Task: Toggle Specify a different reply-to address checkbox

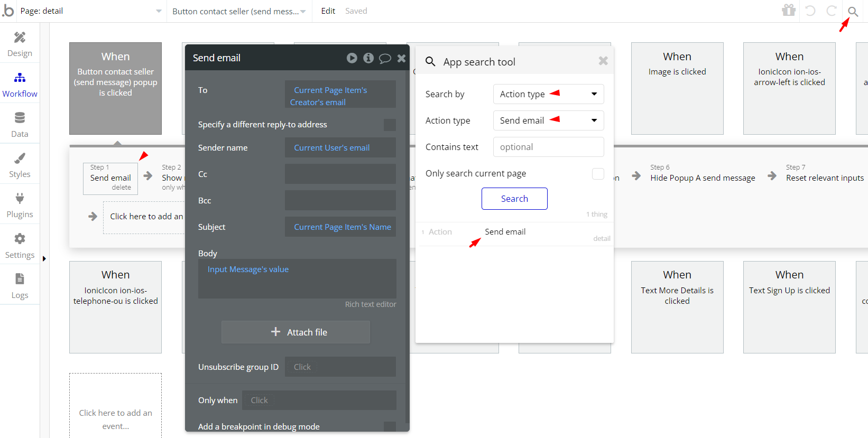Action: click(390, 125)
